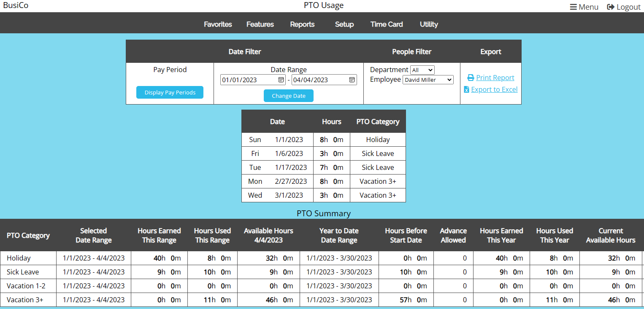The image size is (644, 309).
Task: Open the Features menu
Action: click(x=260, y=24)
